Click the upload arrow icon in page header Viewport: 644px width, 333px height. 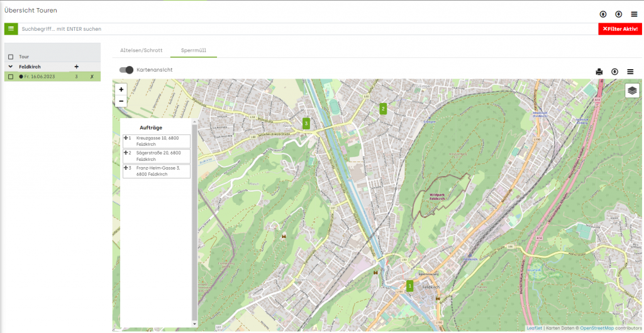click(x=603, y=14)
